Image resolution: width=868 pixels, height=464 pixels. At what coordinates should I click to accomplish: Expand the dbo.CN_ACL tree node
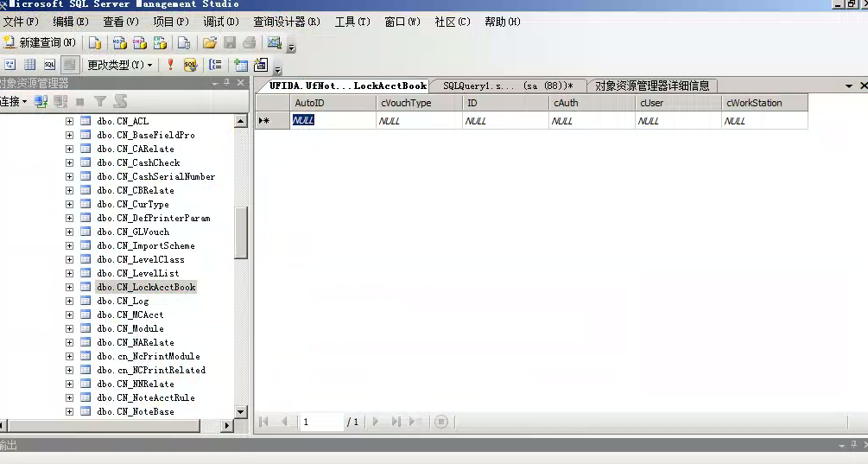tap(69, 121)
